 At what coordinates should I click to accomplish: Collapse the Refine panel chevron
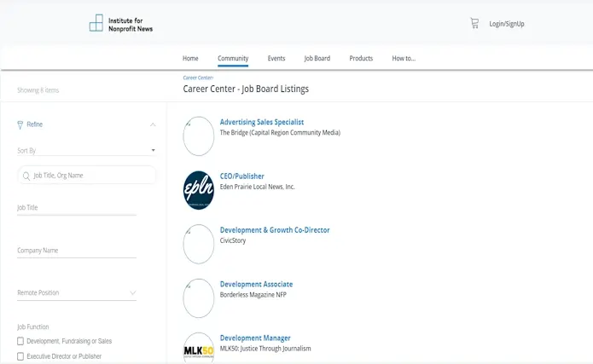coord(153,124)
